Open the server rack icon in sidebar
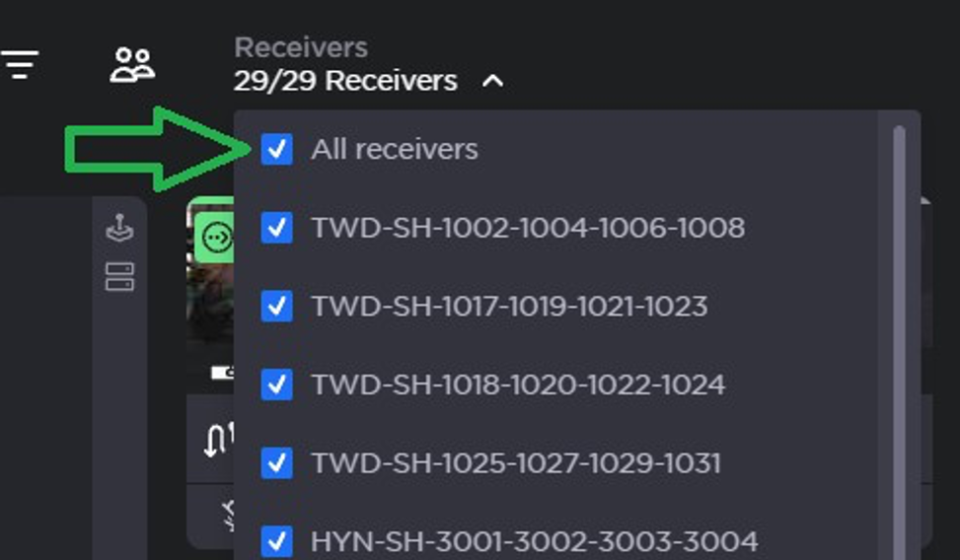Viewport: 960px width, 560px height. 119,277
